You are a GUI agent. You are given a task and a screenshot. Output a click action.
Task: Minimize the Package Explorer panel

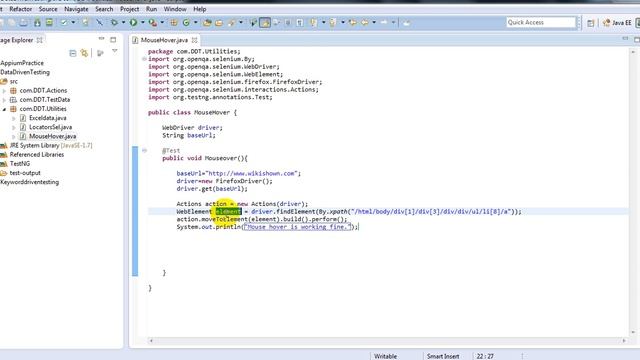[x=101, y=39]
